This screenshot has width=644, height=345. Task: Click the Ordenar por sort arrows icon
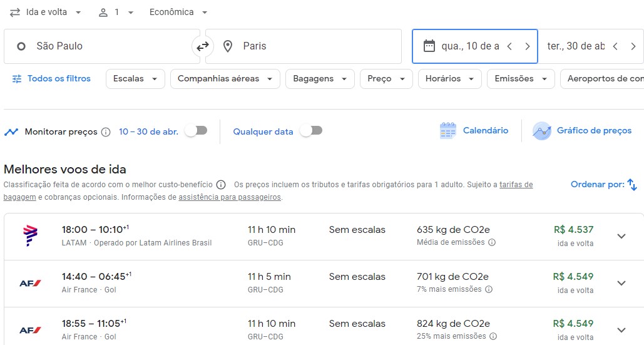coord(632,185)
